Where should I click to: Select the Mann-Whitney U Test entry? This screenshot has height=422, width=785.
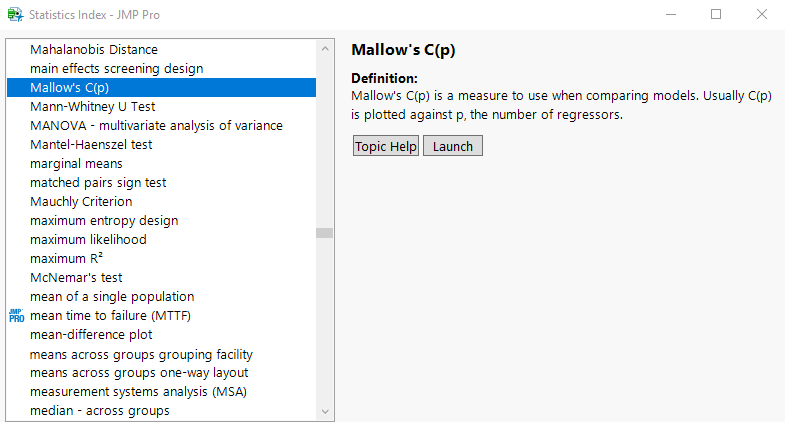pyautogui.click(x=92, y=106)
